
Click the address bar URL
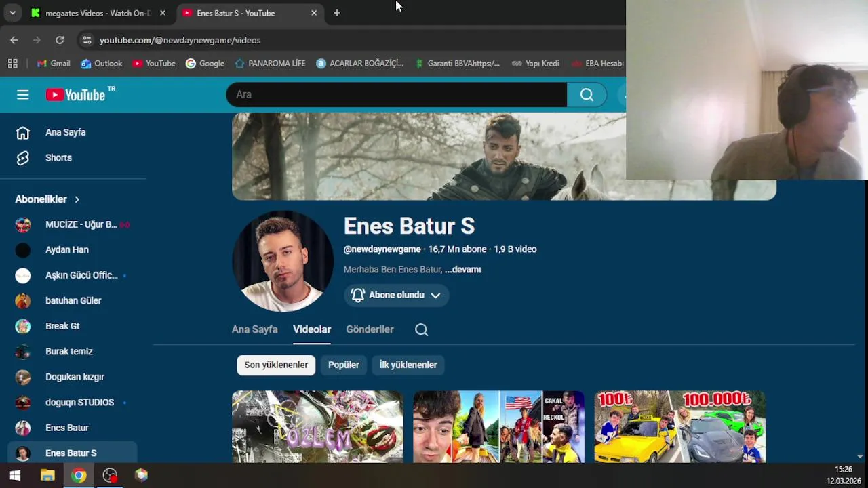point(180,40)
